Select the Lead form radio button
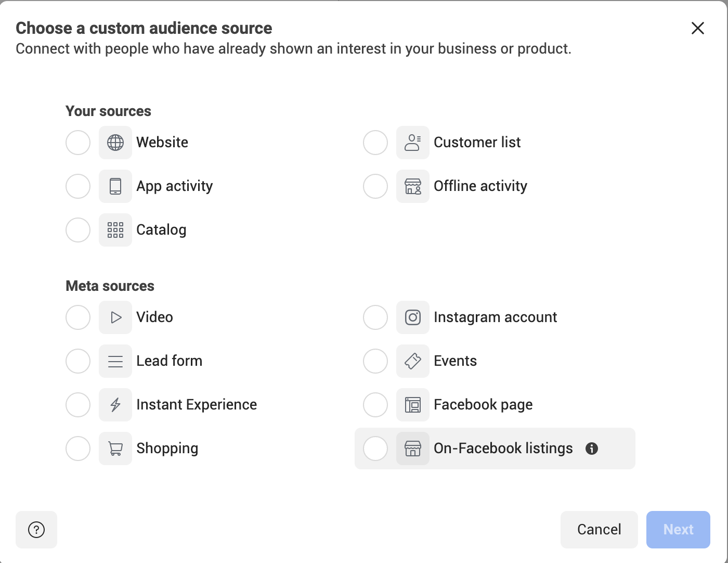This screenshot has height=563, width=728. pos(78,361)
